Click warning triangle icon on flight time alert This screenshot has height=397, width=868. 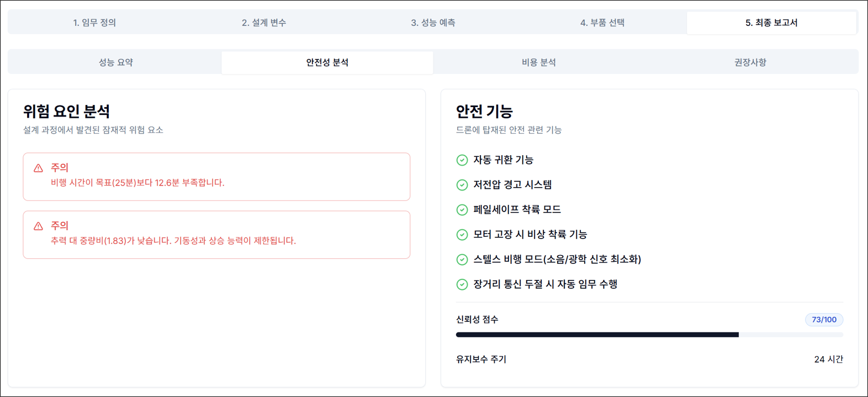pyautogui.click(x=38, y=168)
